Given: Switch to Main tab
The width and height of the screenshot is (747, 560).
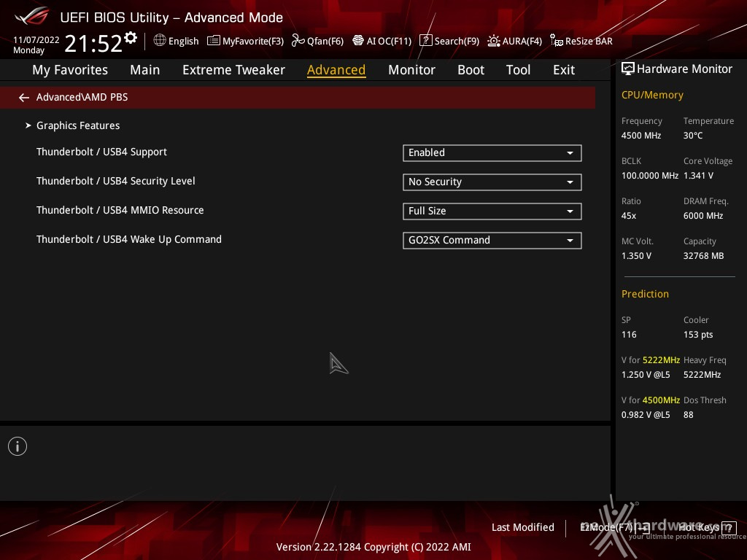Looking at the screenshot, I should pyautogui.click(x=145, y=70).
